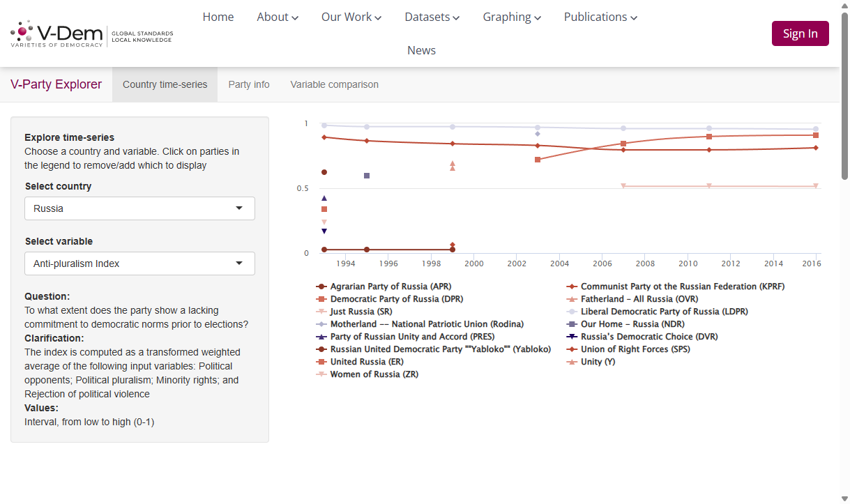Open the Variable comparison tab
The width and height of the screenshot is (850, 504).
click(335, 84)
